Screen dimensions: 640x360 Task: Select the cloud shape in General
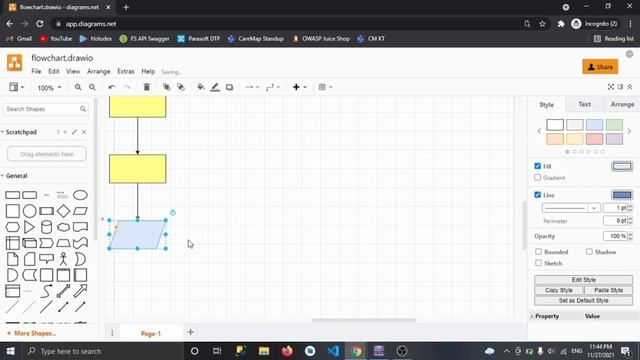[63, 227]
